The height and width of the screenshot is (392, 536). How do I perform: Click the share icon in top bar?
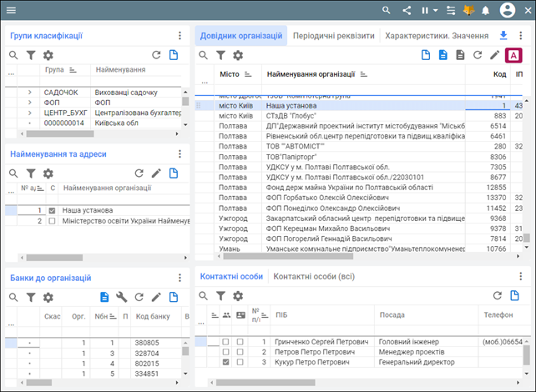(x=407, y=10)
